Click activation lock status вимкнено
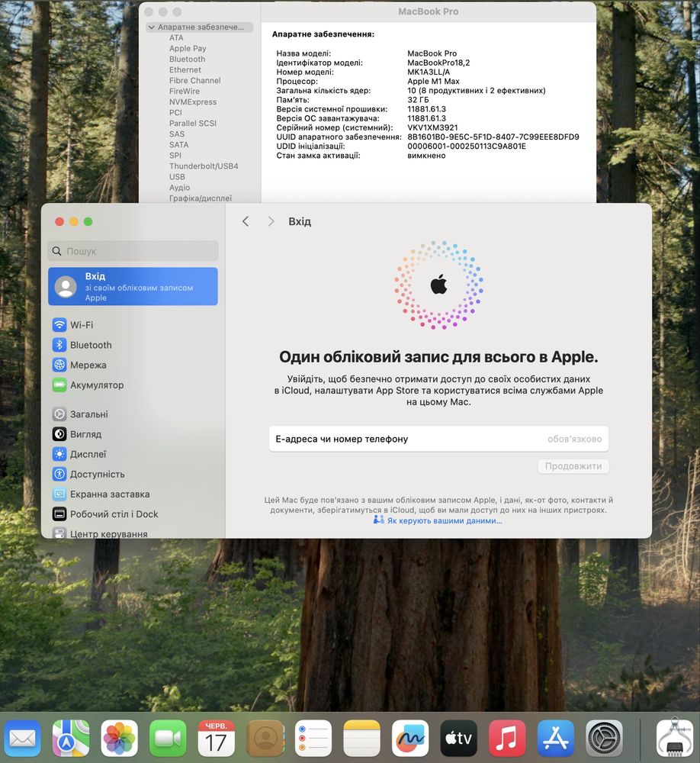700x763 pixels. tap(426, 156)
